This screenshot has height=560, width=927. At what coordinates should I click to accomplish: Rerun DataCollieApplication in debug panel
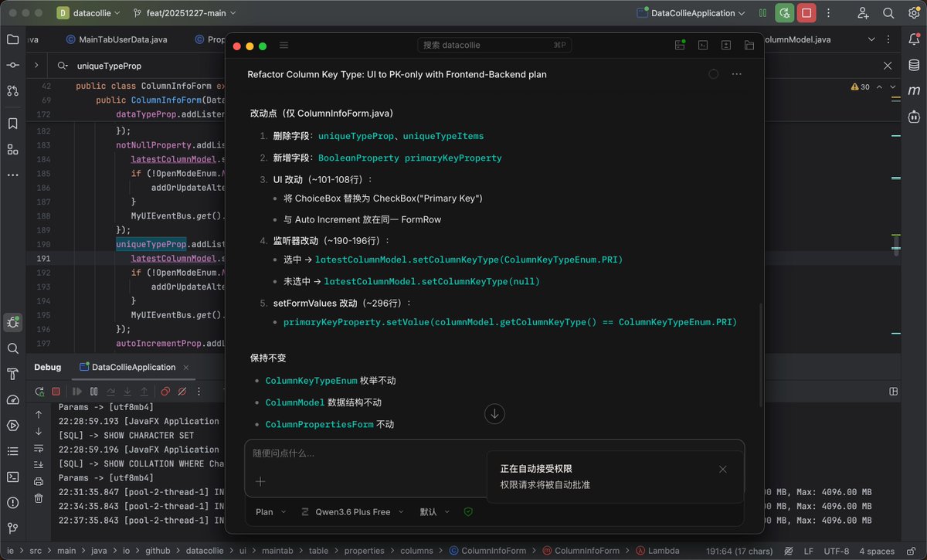[39, 392]
